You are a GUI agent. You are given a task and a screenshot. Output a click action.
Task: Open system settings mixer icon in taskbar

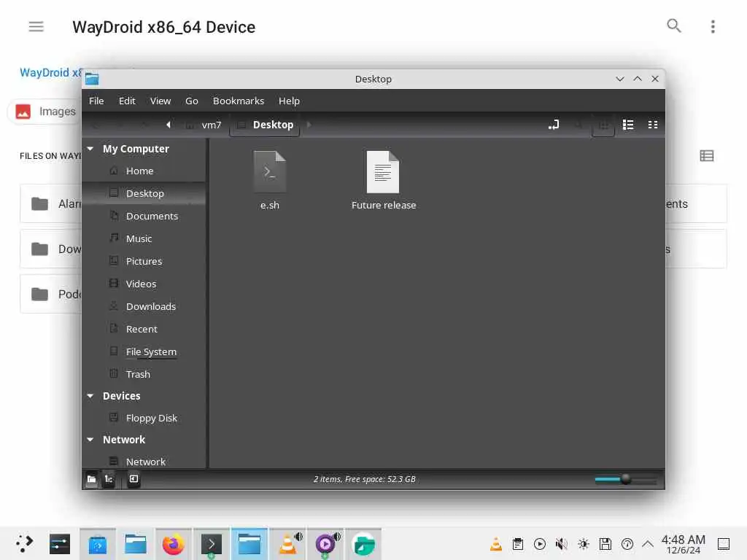60,544
